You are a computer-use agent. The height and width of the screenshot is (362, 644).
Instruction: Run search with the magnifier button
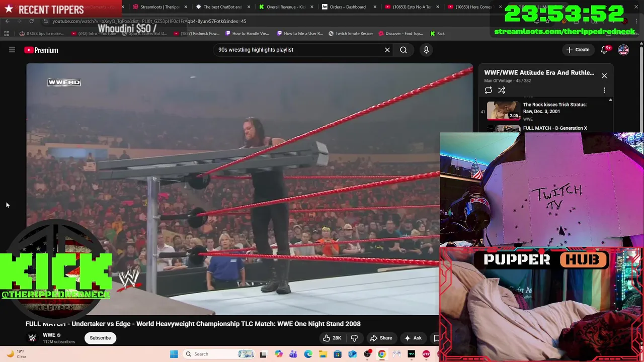pyautogui.click(x=404, y=50)
